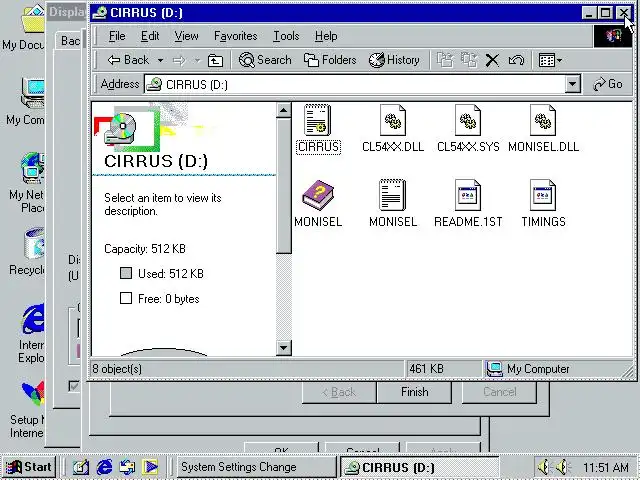Open the Favorites menu
This screenshot has height=480, width=640.
click(x=236, y=36)
